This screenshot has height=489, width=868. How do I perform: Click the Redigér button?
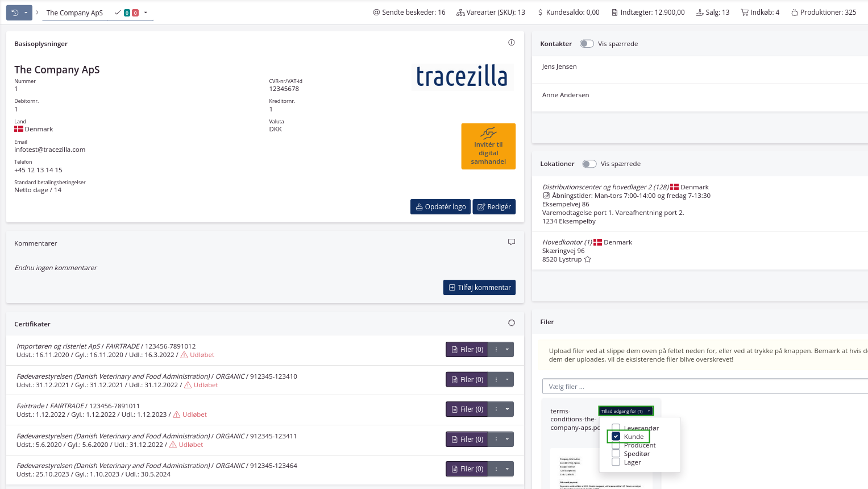pos(494,207)
